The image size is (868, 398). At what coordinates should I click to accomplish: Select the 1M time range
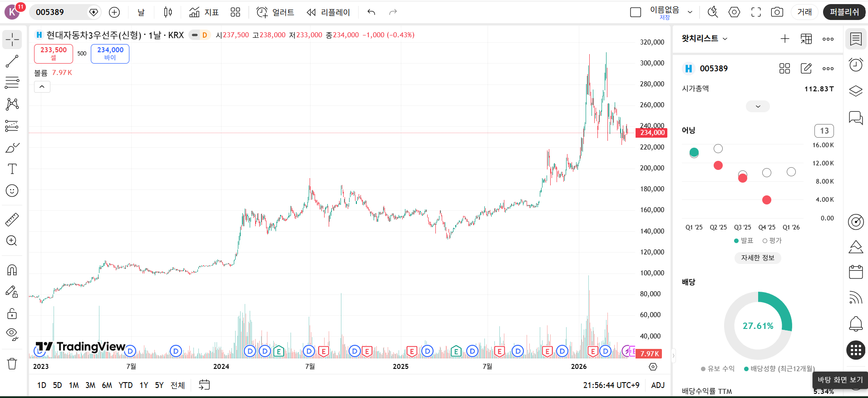74,385
